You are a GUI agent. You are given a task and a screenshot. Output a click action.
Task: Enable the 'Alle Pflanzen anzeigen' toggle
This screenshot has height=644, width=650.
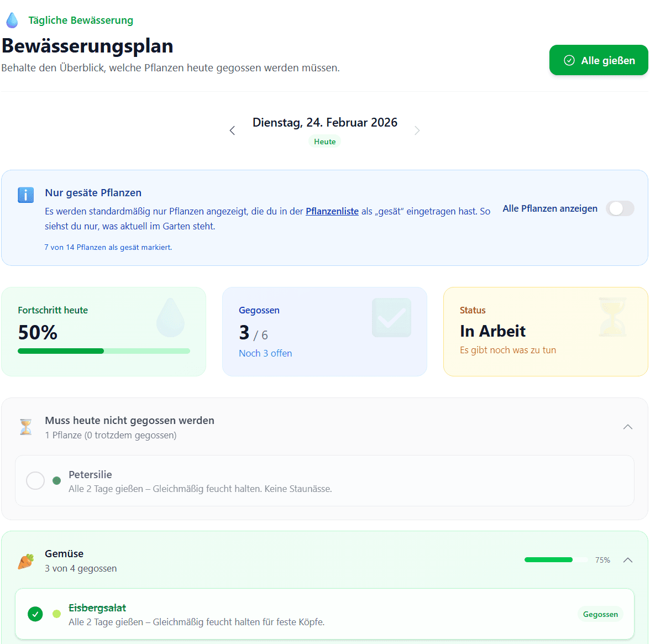click(620, 208)
